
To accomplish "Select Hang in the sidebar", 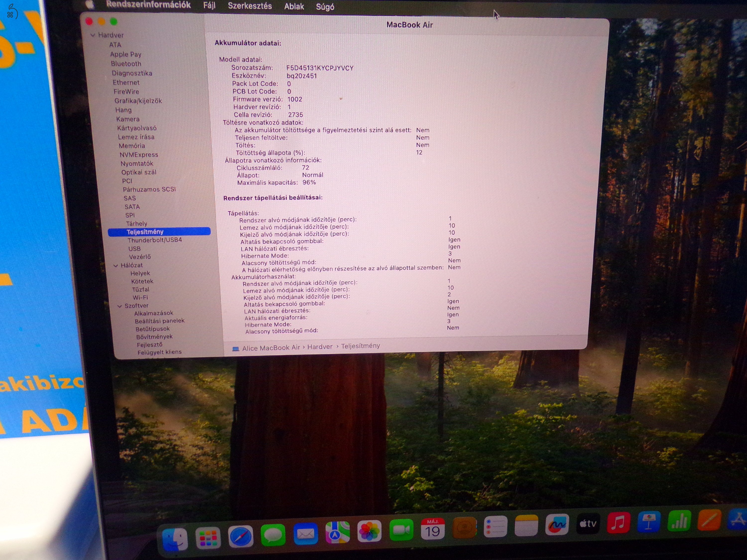I will tap(124, 110).
